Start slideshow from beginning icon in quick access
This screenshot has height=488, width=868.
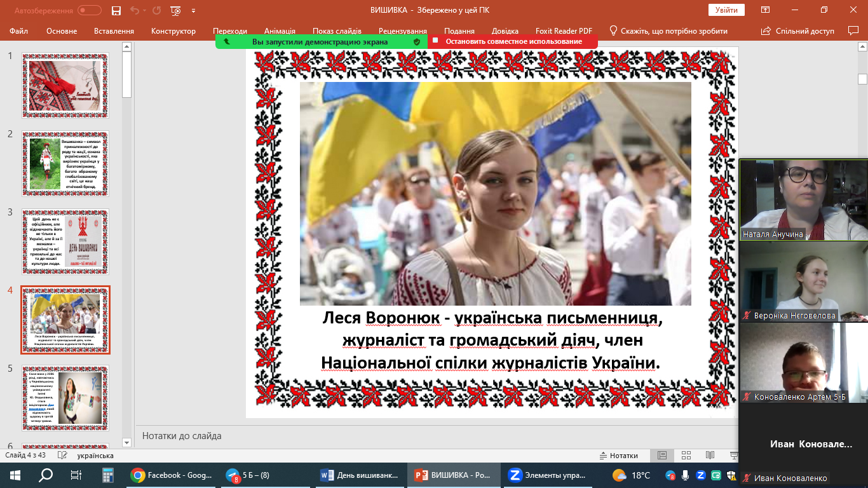pyautogui.click(x=176, y=10)
